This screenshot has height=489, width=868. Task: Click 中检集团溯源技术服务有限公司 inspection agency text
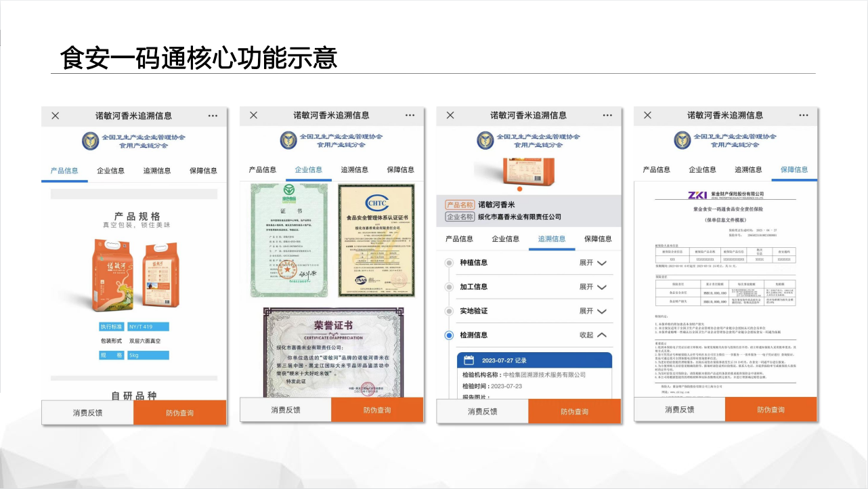click(544, 375)
